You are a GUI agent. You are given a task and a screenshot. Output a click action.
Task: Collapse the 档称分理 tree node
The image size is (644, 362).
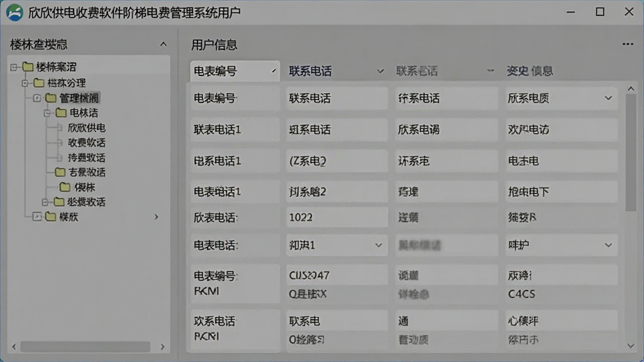pos(25,83)
